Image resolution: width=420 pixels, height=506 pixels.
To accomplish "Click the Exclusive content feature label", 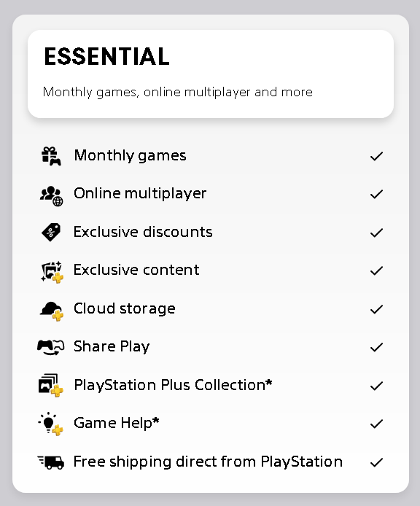I will 136,270.
